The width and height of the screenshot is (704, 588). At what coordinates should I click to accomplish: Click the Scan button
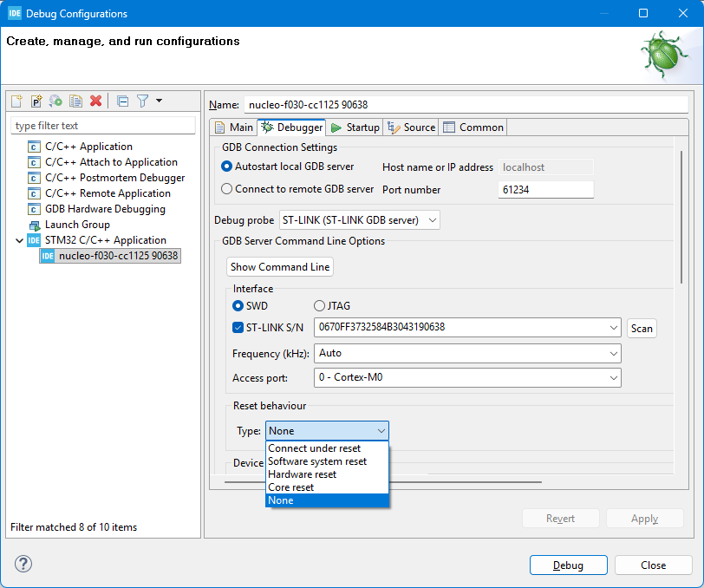[642, 329]
